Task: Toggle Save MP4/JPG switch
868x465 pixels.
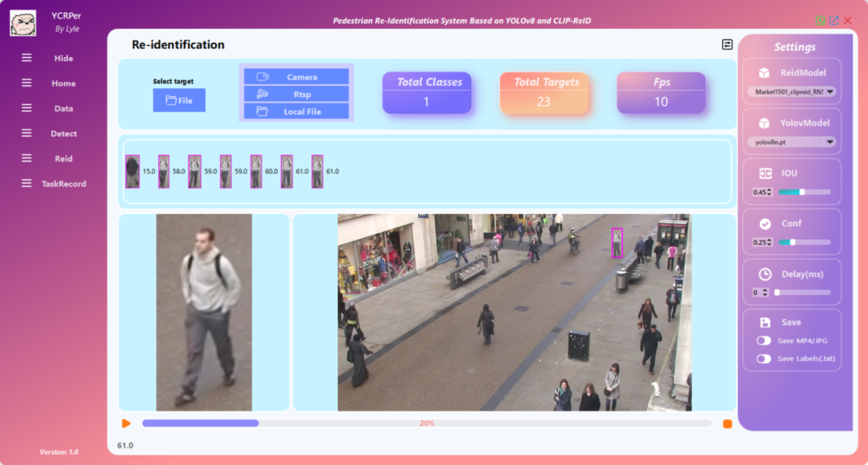Action: point(764,341)
